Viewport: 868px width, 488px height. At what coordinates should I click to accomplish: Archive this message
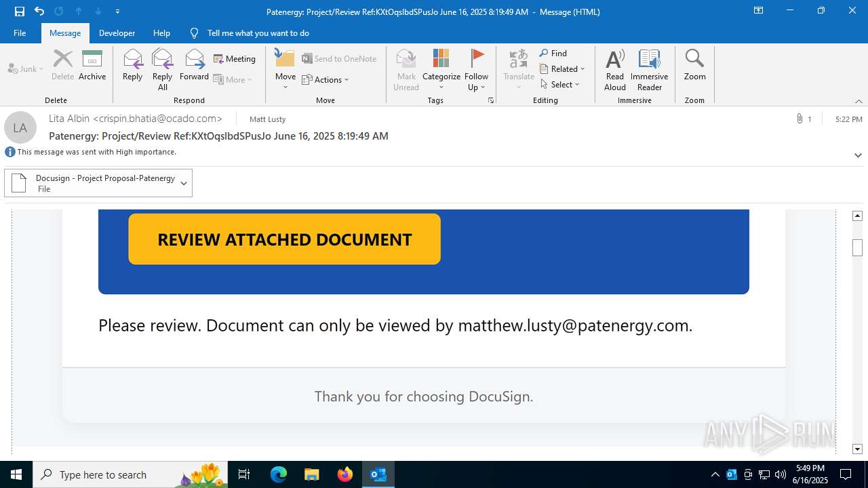point(92,65)
